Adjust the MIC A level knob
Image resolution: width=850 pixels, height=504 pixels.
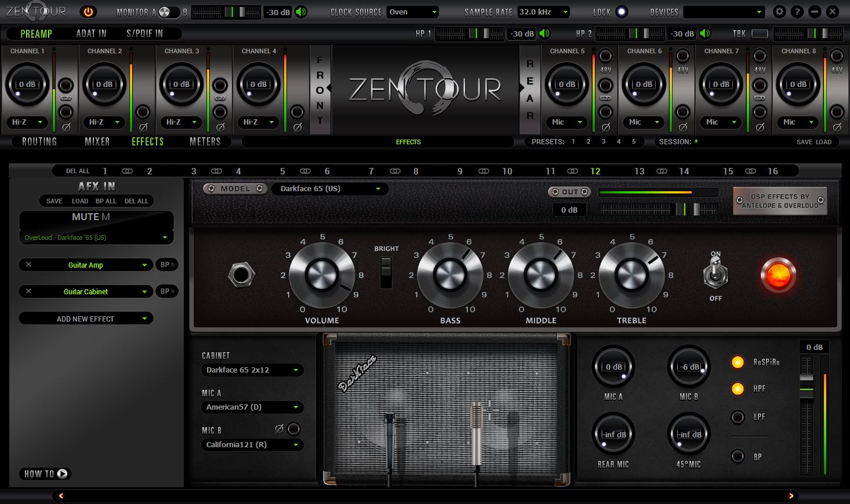tap(613, 367)
